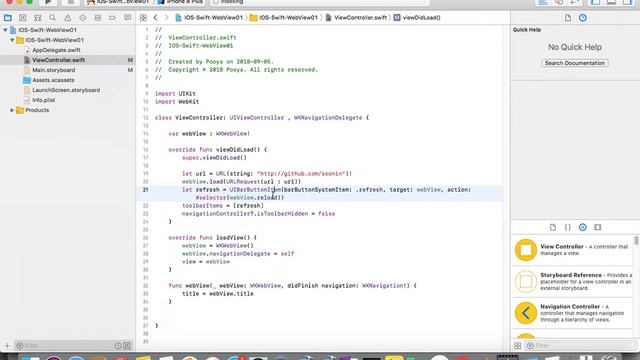Expand the Products folder
Viewport: 640px width, 360px height.
[12, 110]
